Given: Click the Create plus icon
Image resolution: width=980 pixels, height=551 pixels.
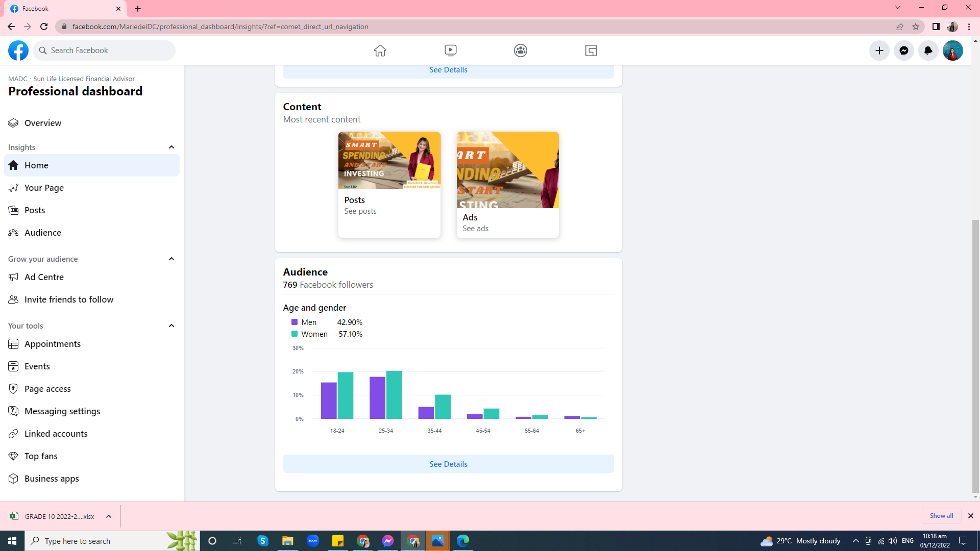Looking at the screenshot, I should tap(879, 51).
